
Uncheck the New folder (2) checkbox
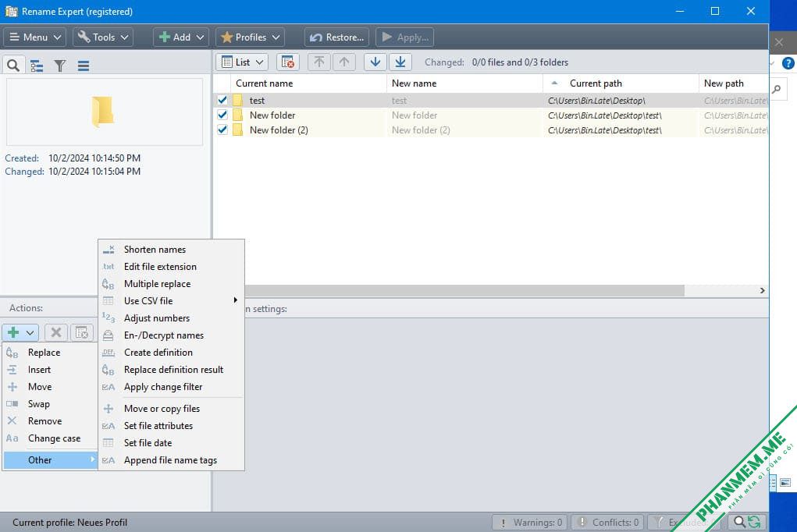tap(222, 129)
